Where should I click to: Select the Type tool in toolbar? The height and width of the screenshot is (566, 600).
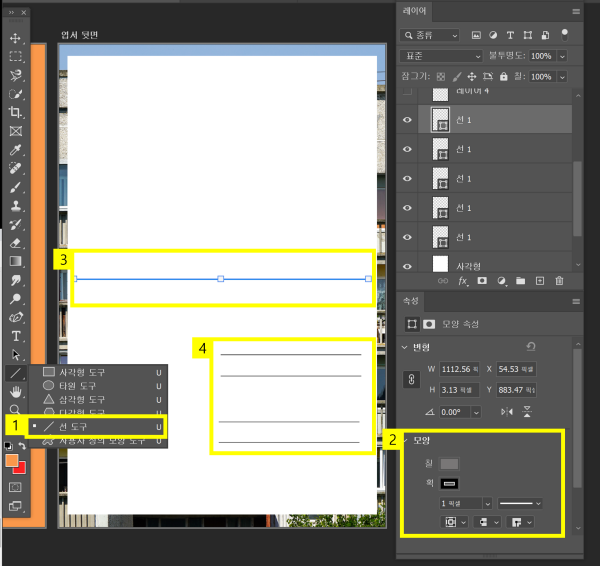(x=15, y=336)
